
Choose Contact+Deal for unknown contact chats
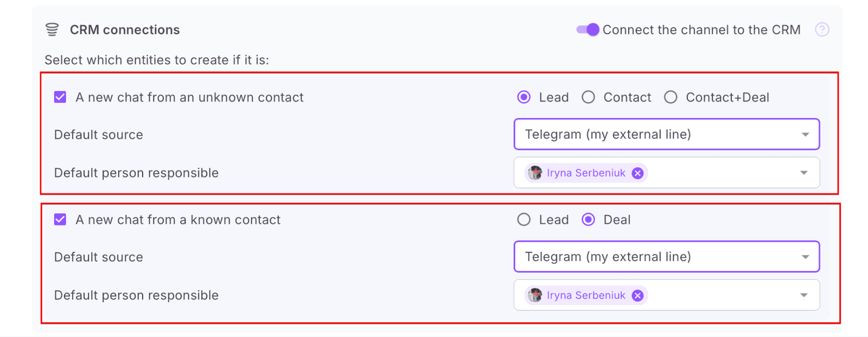671,98
